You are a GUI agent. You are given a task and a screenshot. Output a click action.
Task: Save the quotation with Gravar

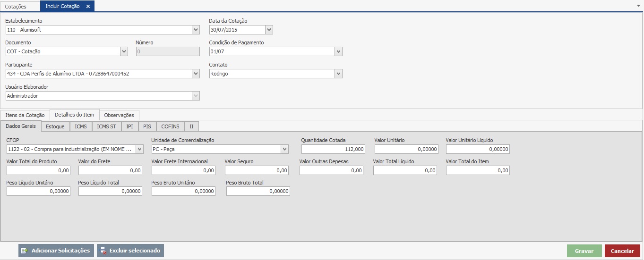(x=584, y=251)
